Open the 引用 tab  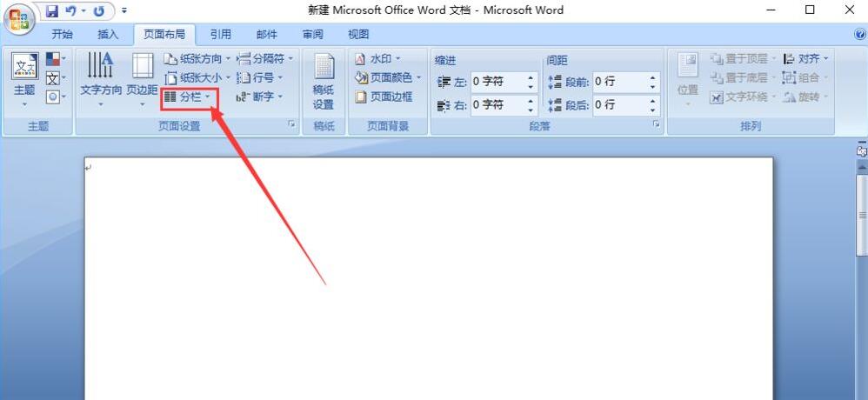(220, 34)
